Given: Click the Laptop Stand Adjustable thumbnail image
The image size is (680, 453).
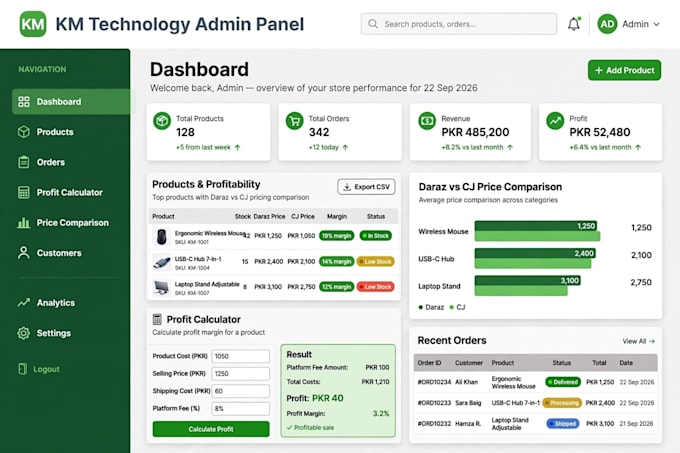Looking at the screenshot, I should (161, 287).
